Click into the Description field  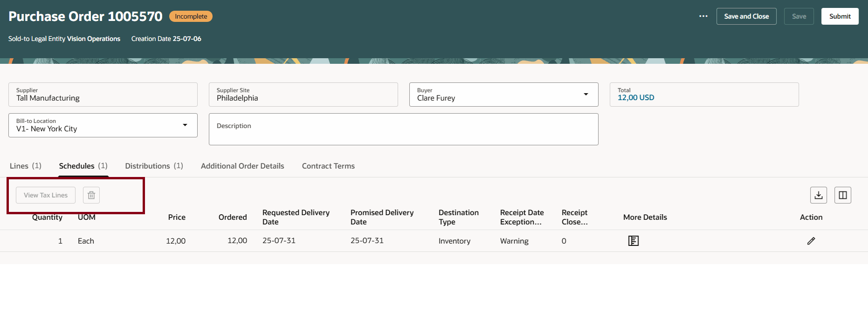click(404, 129)
